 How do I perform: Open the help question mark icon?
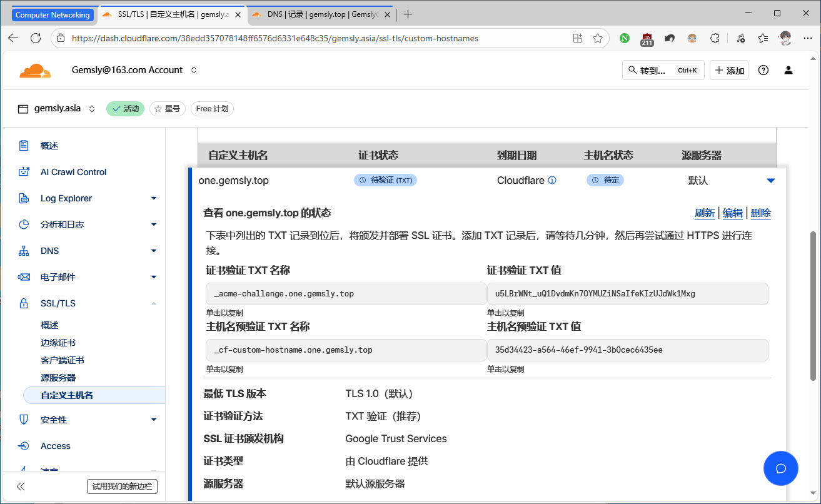coord(763,70)
